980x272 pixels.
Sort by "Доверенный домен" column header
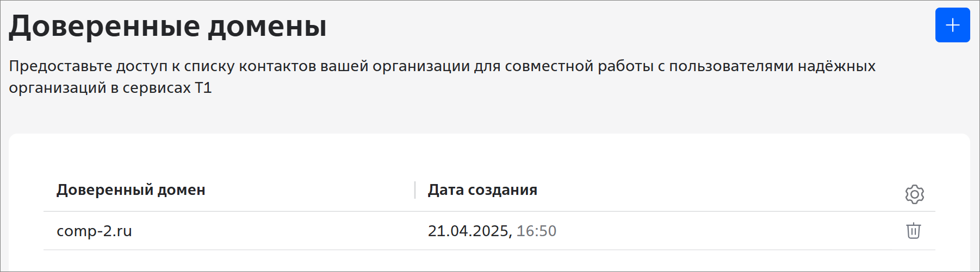coord(131,190)
